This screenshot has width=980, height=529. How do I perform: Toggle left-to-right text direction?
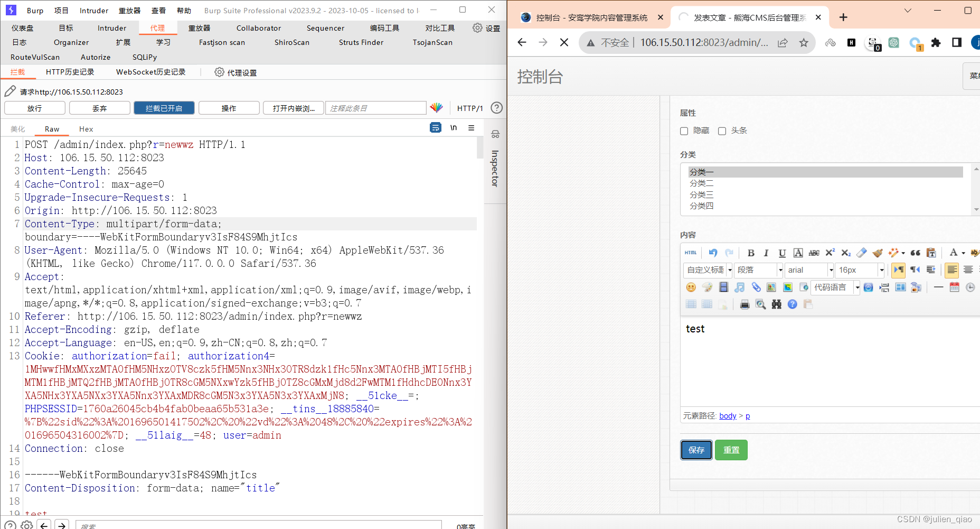tap(898, 270)
